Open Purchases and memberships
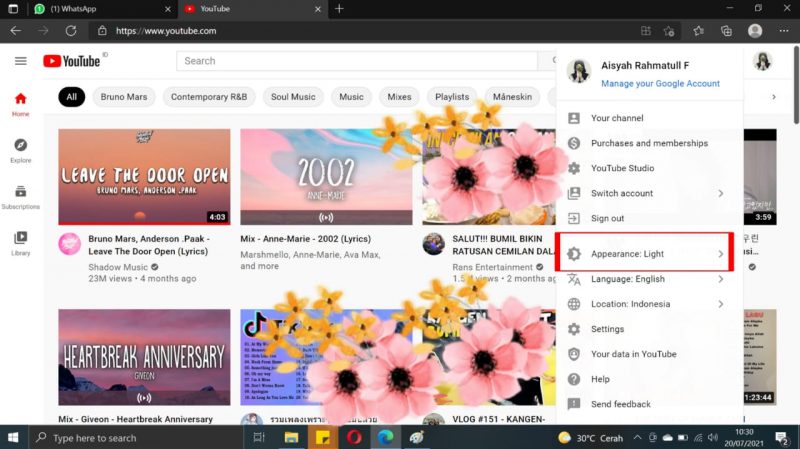The width and height of the screenshot is (800, 449). tap(649, 143)
